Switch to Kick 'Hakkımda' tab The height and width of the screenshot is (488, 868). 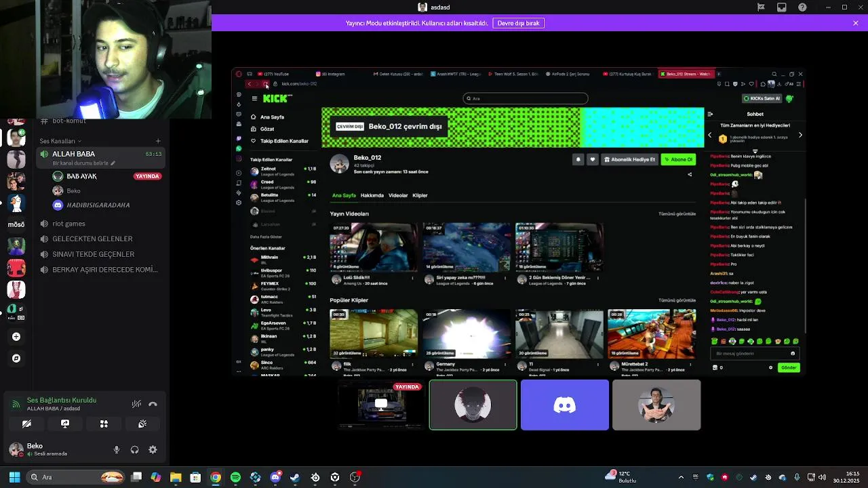pyautogui.click(x=372, y=195)
